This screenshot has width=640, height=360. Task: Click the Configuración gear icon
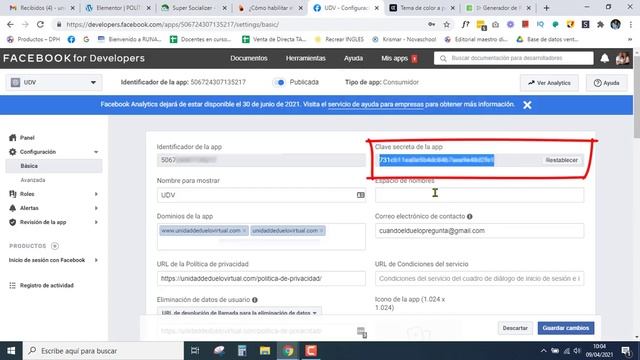pos(13,152)
